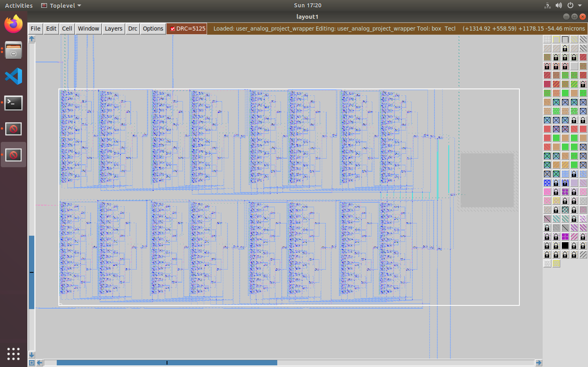Toggle the DRC=5125 checkbox
Image resolution: width=588 pixels, height=367 pixels.
point(173,29)
